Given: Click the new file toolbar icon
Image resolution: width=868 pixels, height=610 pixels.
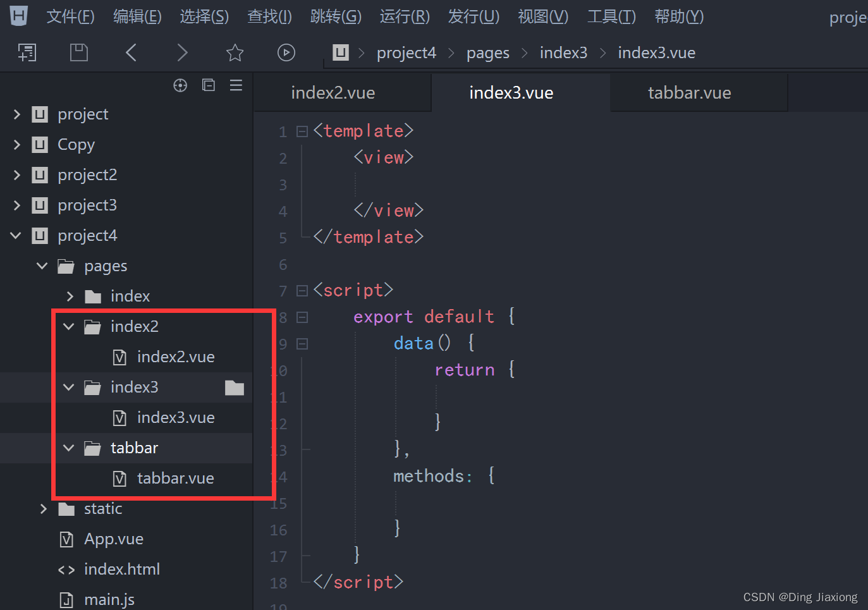Looking at the screenshot, I should click(27, 52).
